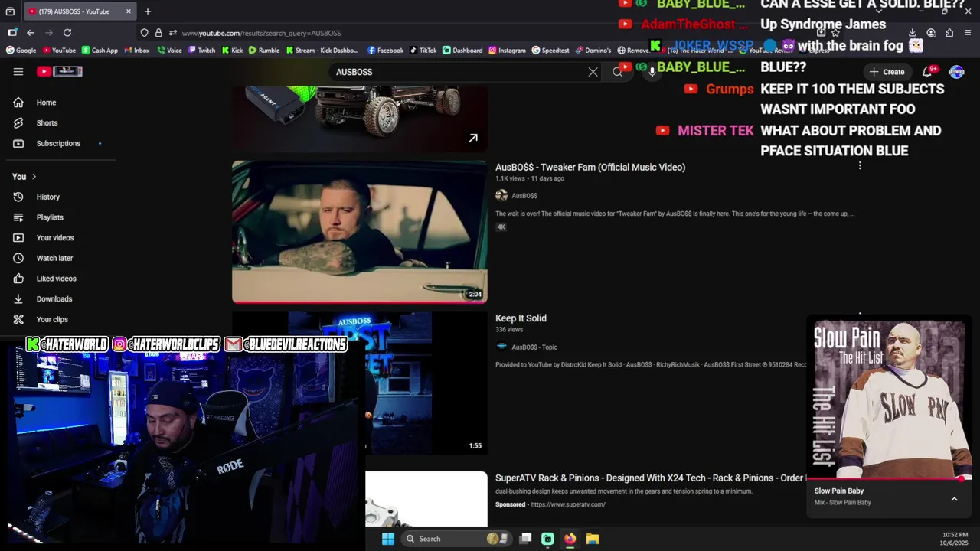Open more options for Tweaker Fam video
This screenshot has width=980, height=551.
click(860, 166)
